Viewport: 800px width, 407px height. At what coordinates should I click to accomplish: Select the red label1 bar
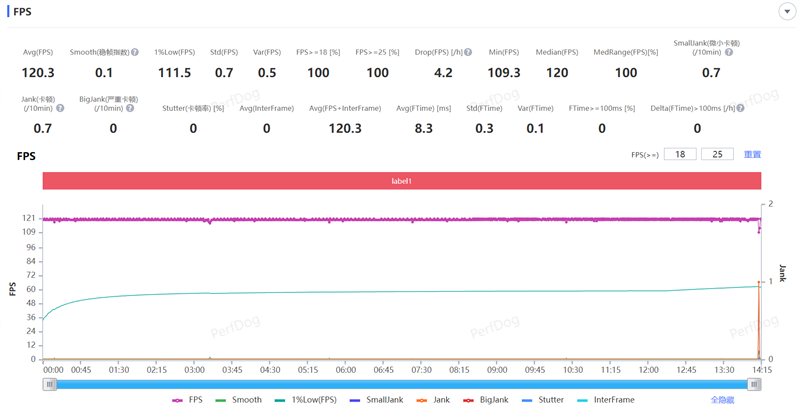[x=401, y=181]
